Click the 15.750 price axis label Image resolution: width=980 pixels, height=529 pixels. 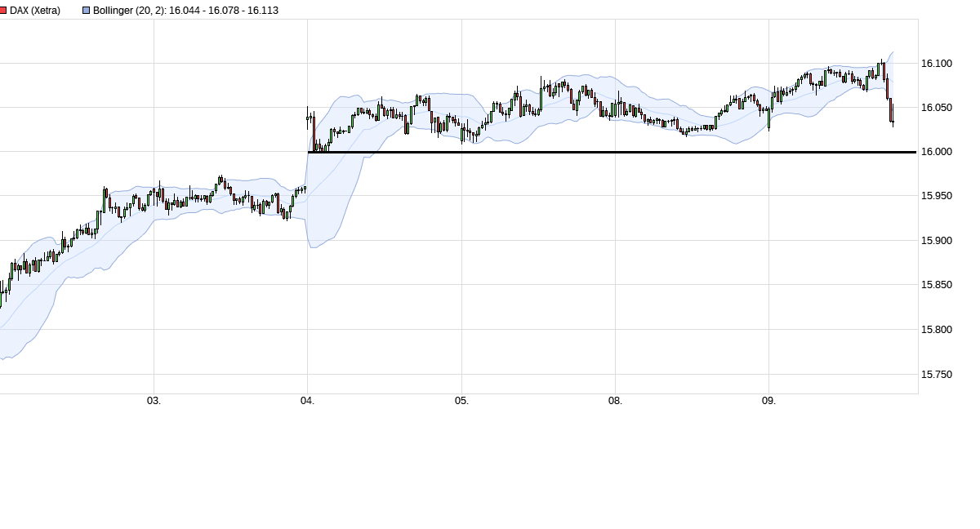pyautogui.click(x=937, y=375)
